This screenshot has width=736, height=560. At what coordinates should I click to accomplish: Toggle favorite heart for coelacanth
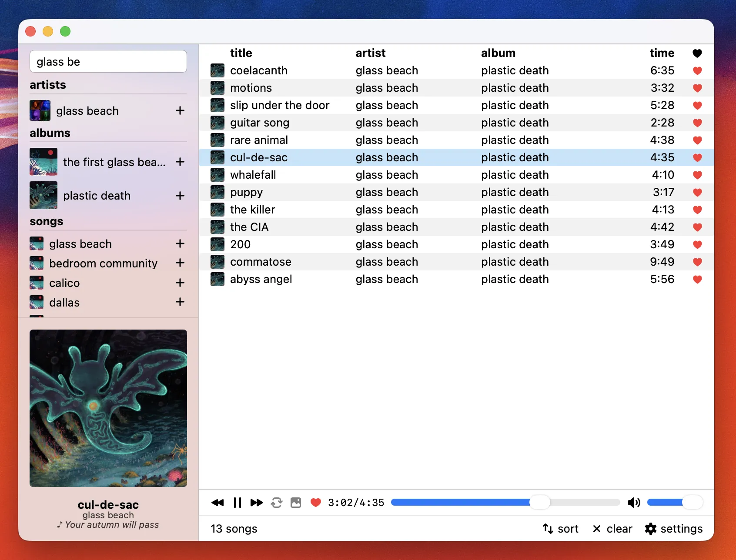[697, 70]
